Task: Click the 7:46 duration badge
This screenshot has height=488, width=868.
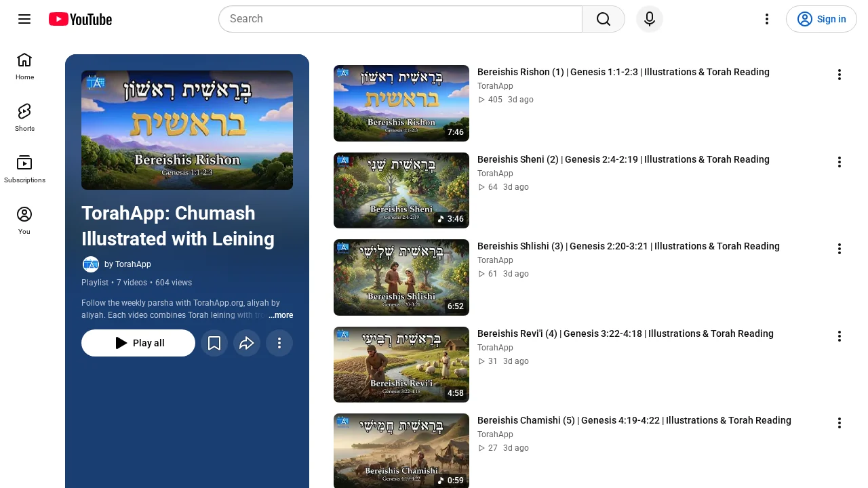Action: click(455, 132)
